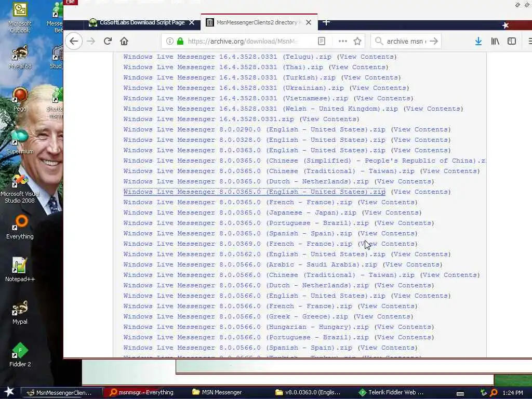Launch Fiddler 2 from the desktop
The image size is (532, 399).
(20, 355)
